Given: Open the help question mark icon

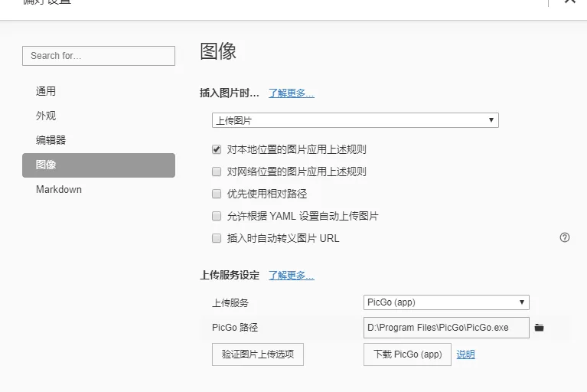Looking at the screenshot, I should tap(565, 237).
